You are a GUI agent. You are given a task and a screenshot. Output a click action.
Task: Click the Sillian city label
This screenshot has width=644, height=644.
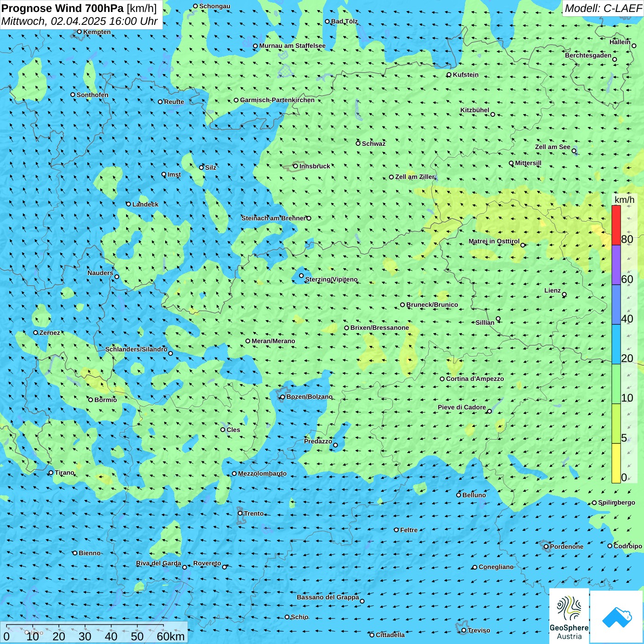click(485, 322)
